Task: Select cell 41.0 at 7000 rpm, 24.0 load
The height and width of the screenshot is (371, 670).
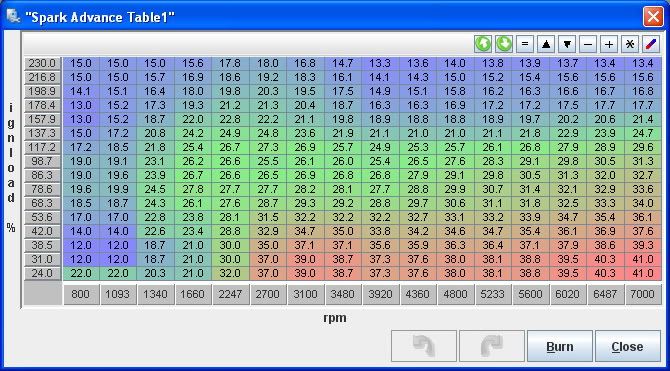Action: click(643, 274)
